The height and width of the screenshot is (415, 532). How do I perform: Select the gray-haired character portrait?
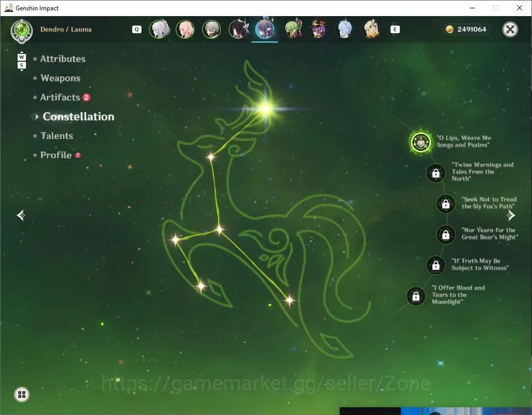[212, 29]
